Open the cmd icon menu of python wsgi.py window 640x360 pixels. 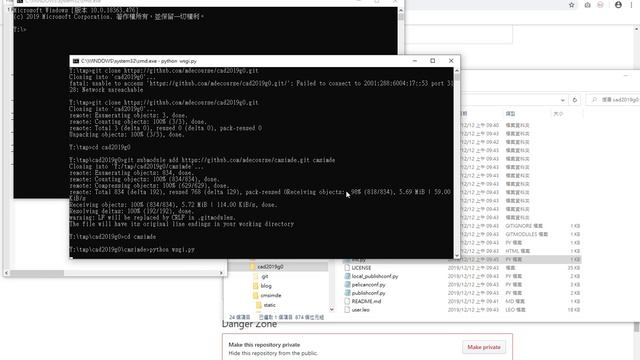pyautogui.click(x=76, y=61)
